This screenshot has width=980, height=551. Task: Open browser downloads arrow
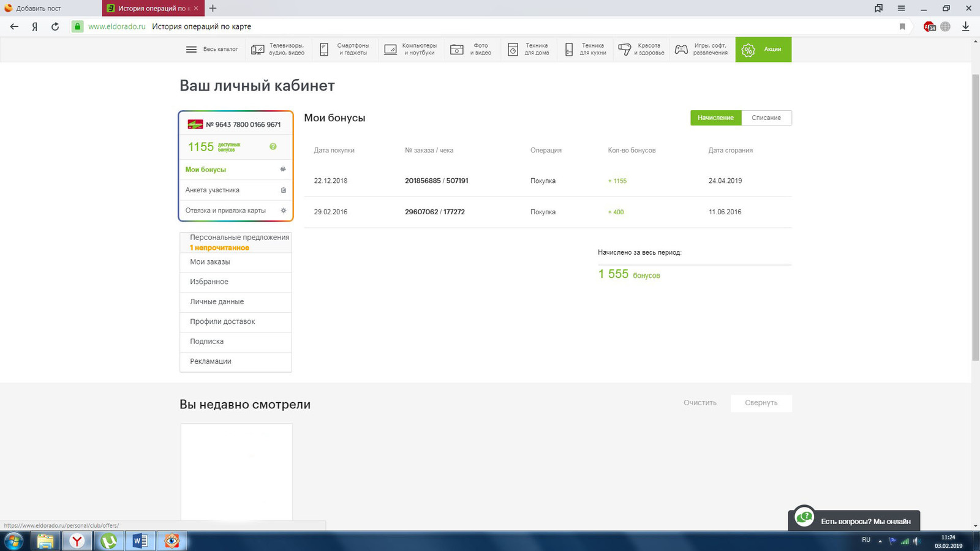click(x=966, y=26)
